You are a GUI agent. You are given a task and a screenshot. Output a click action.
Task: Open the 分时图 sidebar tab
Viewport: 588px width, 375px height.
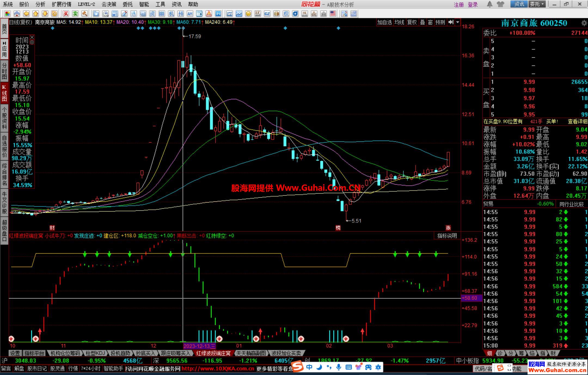click(x=4, y=71)
